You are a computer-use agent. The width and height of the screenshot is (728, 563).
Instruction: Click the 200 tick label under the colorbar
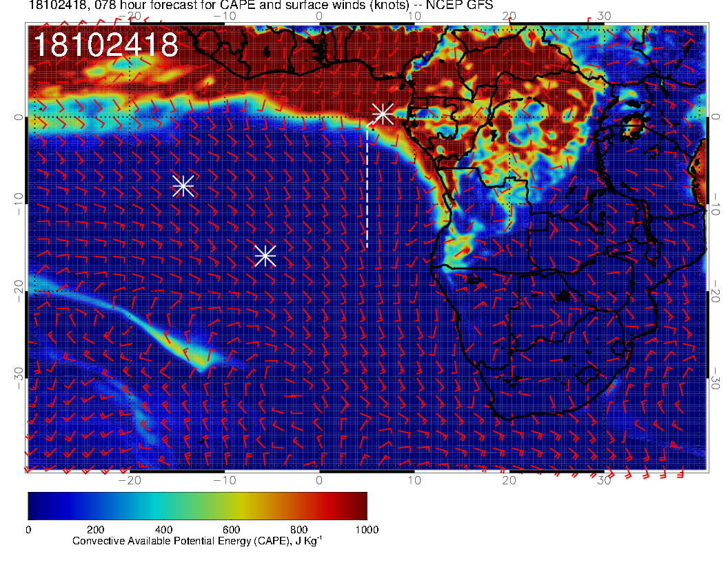tap(95, 530)
